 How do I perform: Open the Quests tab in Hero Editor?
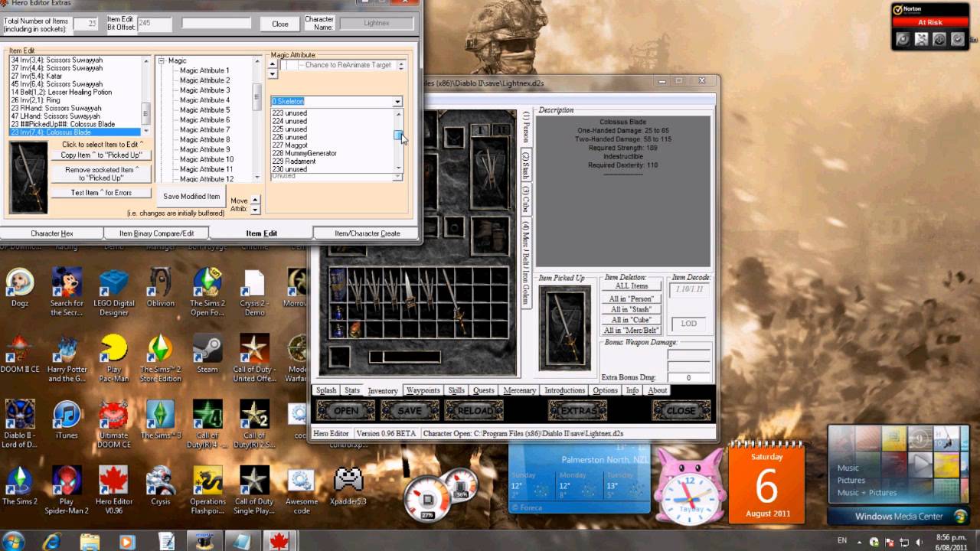(483, 390)
